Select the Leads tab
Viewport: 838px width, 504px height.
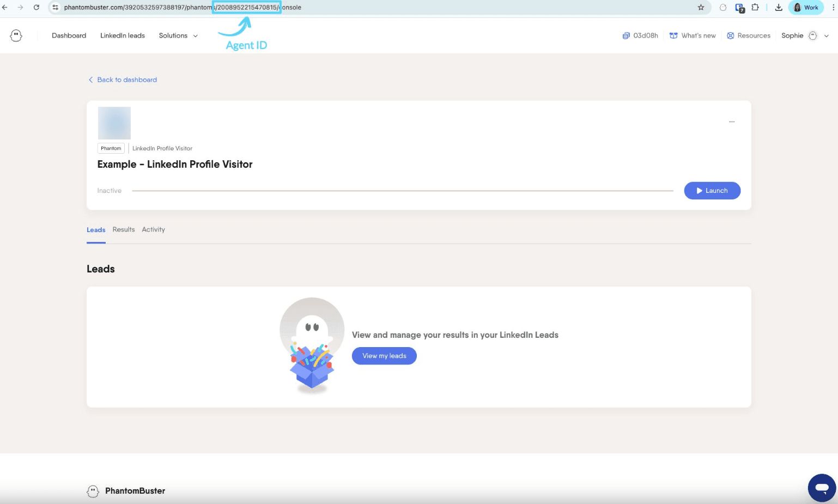pos(96,230)
